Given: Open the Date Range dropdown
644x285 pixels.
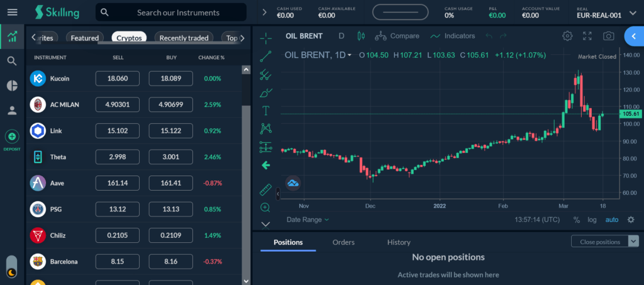Looking at the screenshot, I should click(x=308, y=220).
